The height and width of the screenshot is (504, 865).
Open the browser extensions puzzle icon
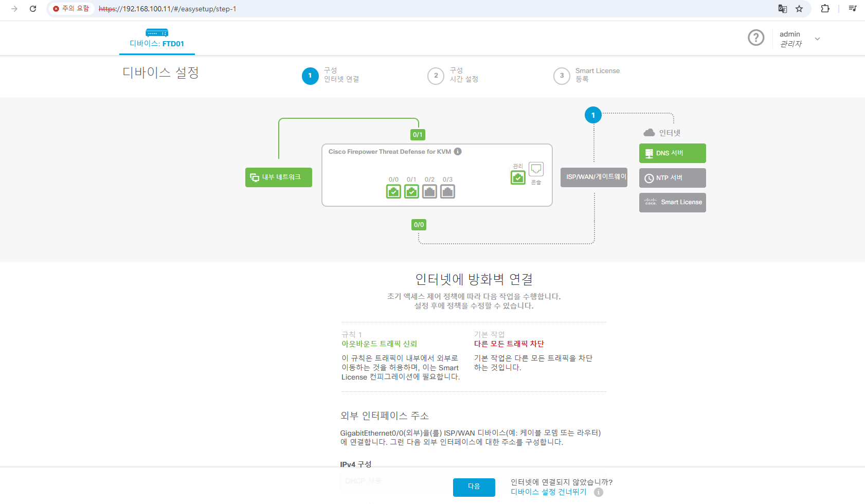click(825, 9)
